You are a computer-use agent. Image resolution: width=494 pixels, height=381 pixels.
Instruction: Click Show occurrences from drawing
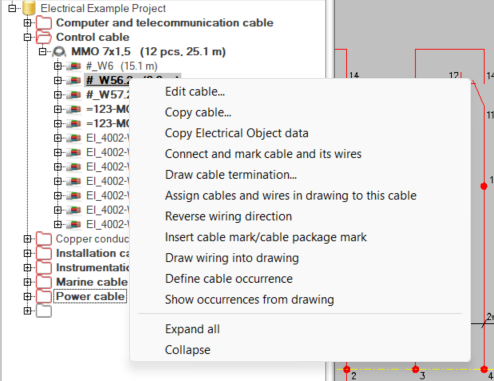(x=249, y=300)
